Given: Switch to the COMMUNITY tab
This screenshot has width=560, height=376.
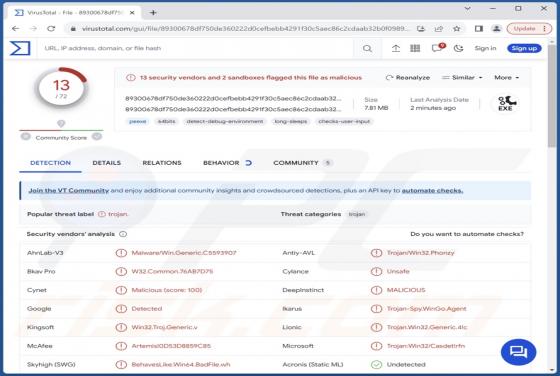Looking at the screenshot, I should [302, 163].
